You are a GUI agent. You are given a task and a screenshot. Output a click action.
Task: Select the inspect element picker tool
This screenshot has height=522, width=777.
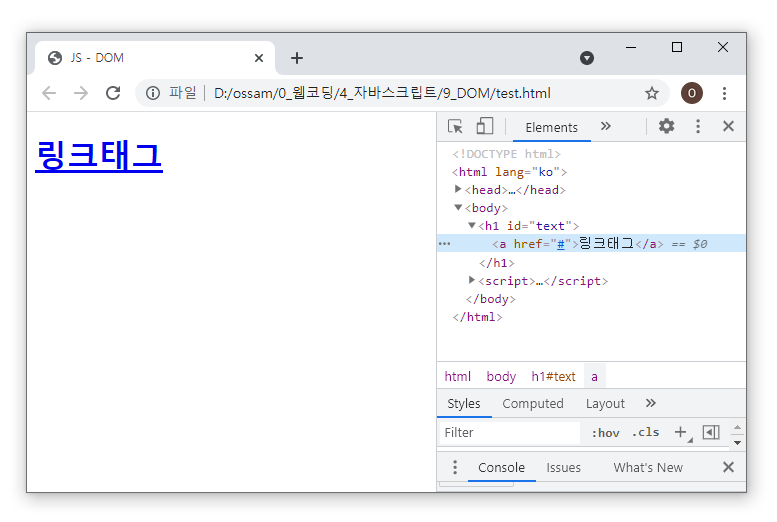[x=455, y=126]
